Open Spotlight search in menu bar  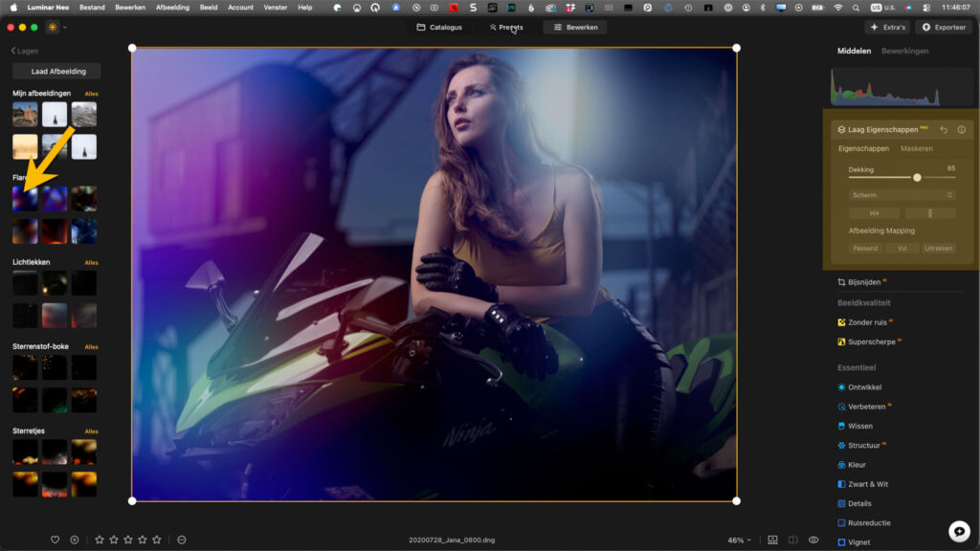click(x=856, y=8)
